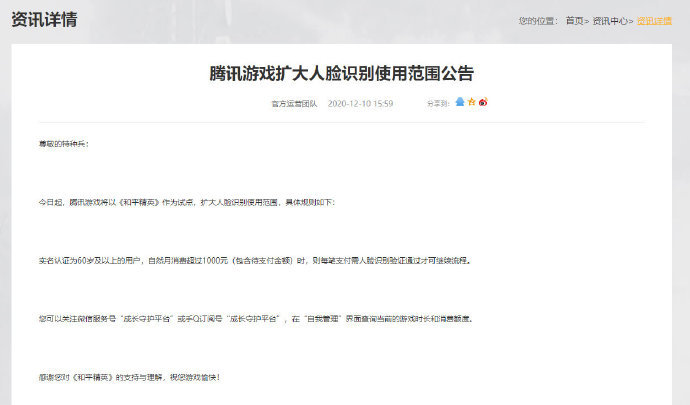Click the paragraph mentioning 成长守护平台

(x=256, y=319)
